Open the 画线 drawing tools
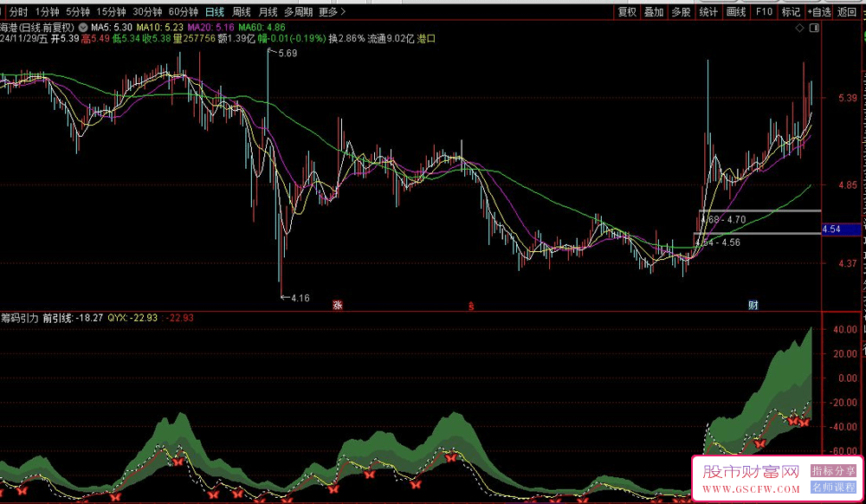Image resolution: width=866 pixels, height=504 pixels. tap(736, 12)
